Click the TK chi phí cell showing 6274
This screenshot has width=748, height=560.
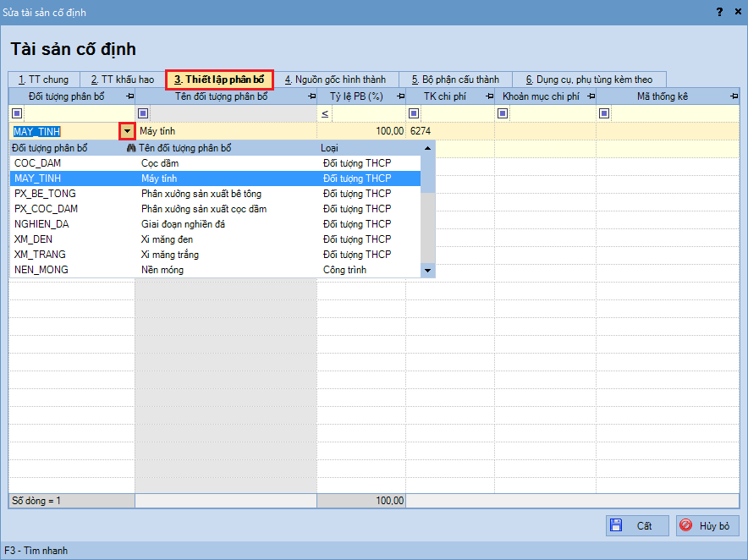pyautogui.click(x=448, y=131)
